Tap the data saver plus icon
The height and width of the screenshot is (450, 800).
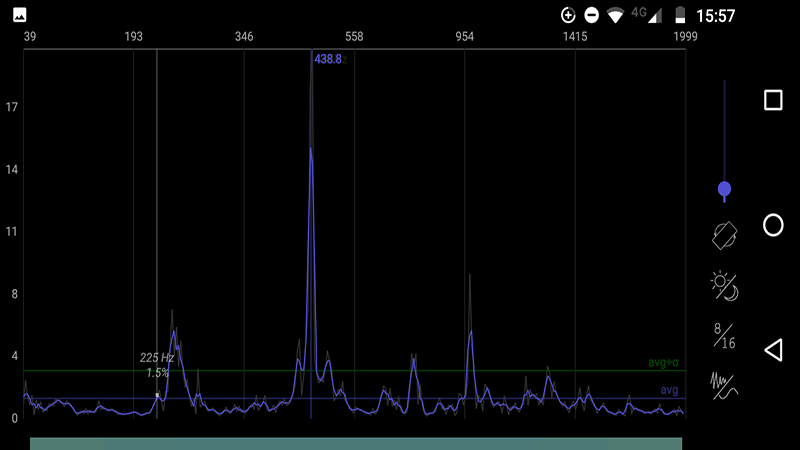(568, 16)
